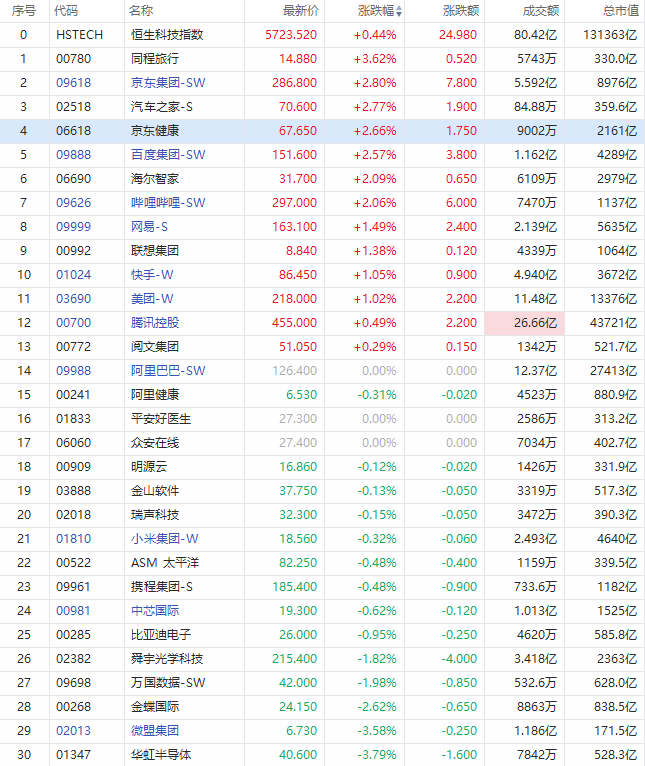Select the 总市值 column header

621,11
